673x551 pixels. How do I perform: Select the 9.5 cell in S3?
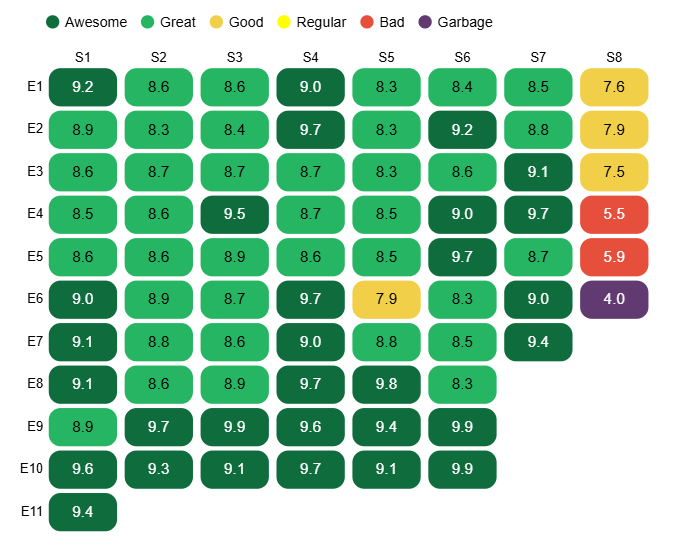click(235, 214)
